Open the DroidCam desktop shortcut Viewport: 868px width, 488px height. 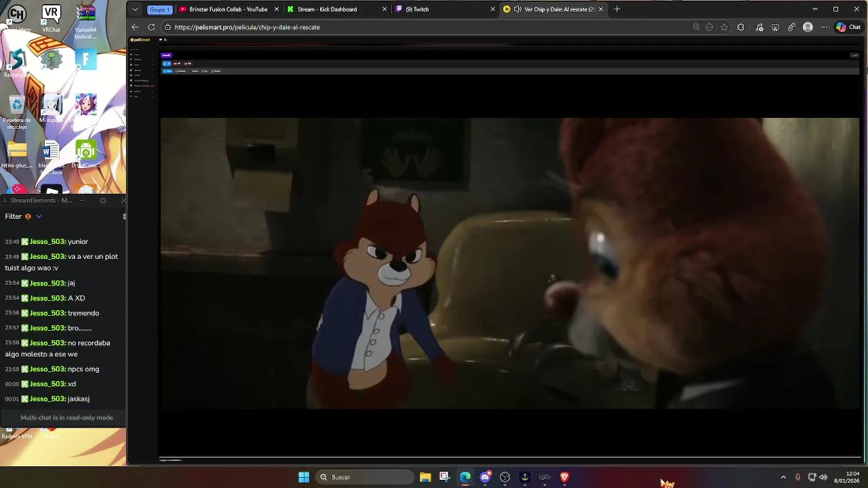pyautogui.click(x=85, y=154)
